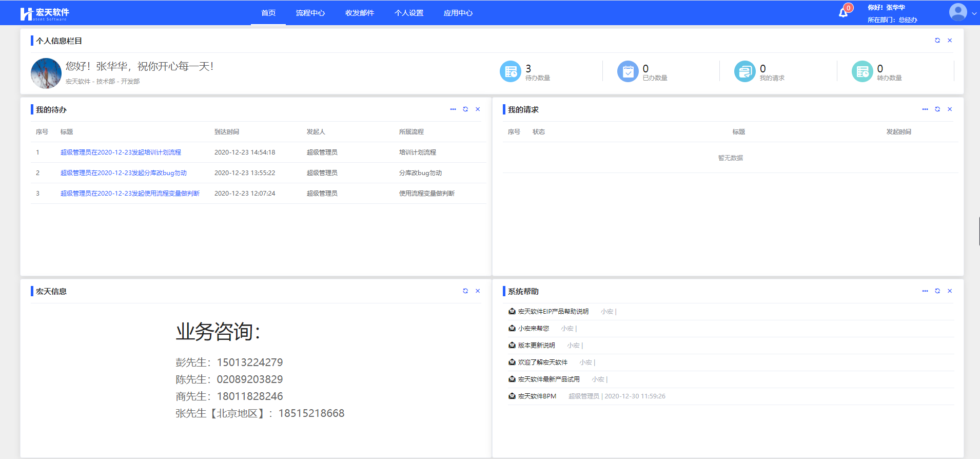Screen dimensions: 980x459
Task: Open the 培训计划流程 task link
Action: 121,152
